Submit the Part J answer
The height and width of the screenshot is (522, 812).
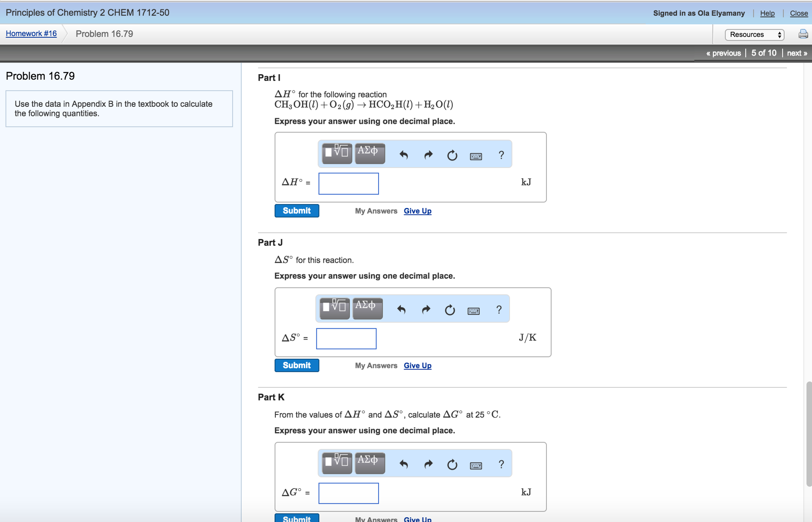[x=296, y=365]
